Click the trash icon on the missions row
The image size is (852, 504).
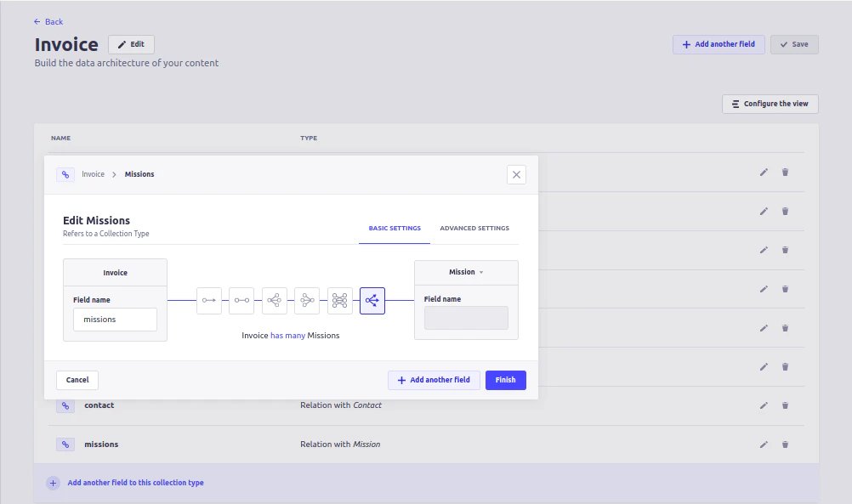[x=785, y=444]
